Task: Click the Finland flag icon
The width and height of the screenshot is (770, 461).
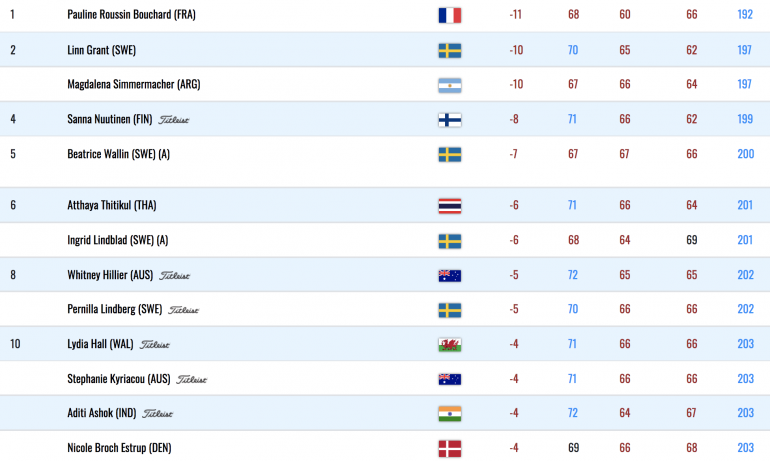Action: [449, 120]
